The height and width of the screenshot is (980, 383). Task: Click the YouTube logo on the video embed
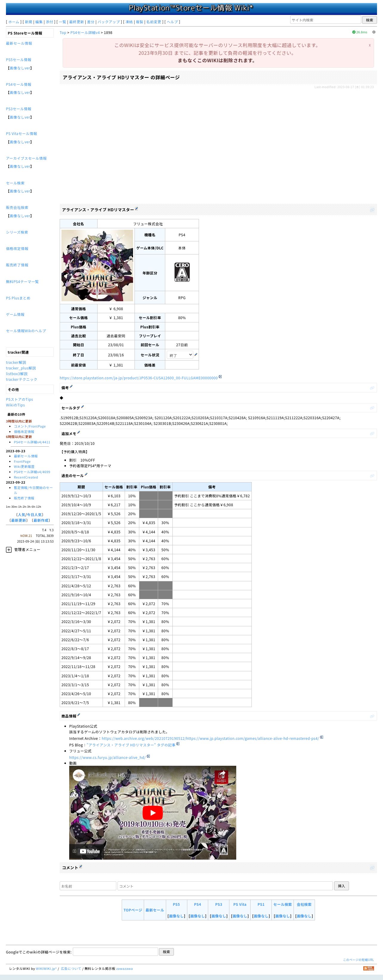point(90,851)
